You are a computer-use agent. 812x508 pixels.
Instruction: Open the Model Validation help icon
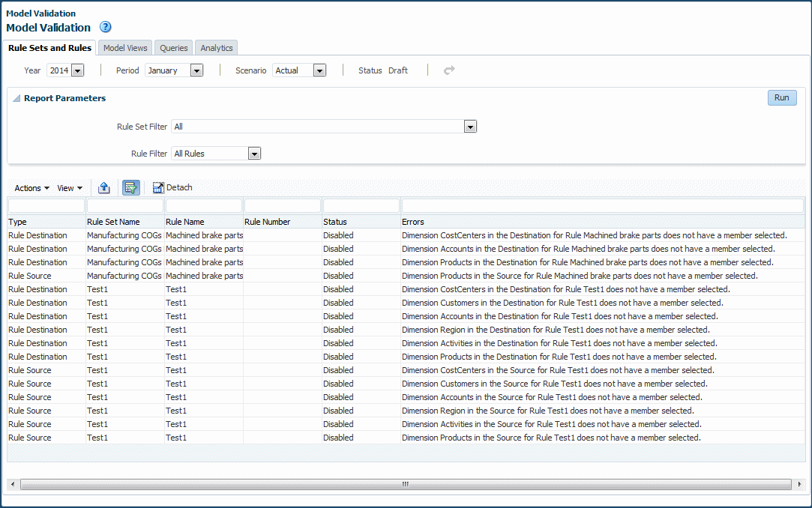(105, 27)
